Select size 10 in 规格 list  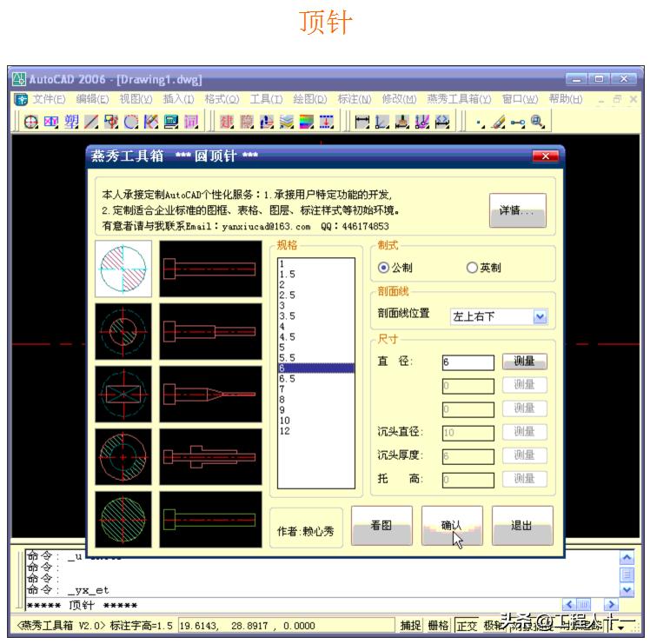click(x=316, y=421)
